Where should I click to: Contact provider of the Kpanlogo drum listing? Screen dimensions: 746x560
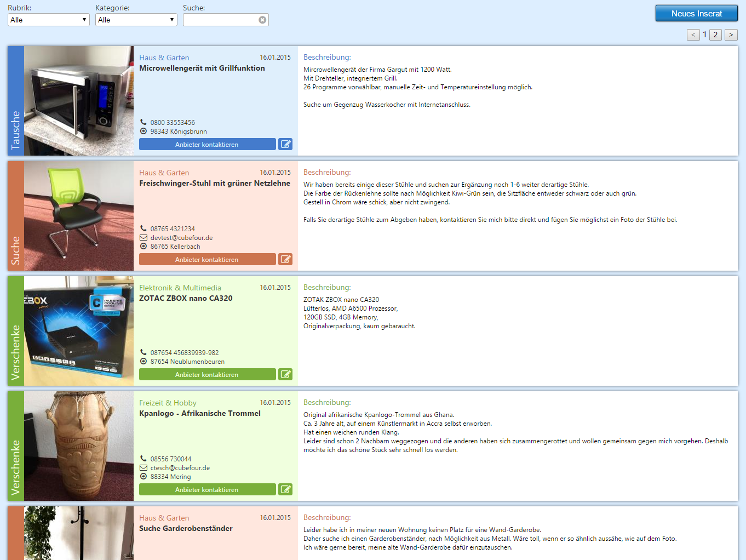(207, 489)
